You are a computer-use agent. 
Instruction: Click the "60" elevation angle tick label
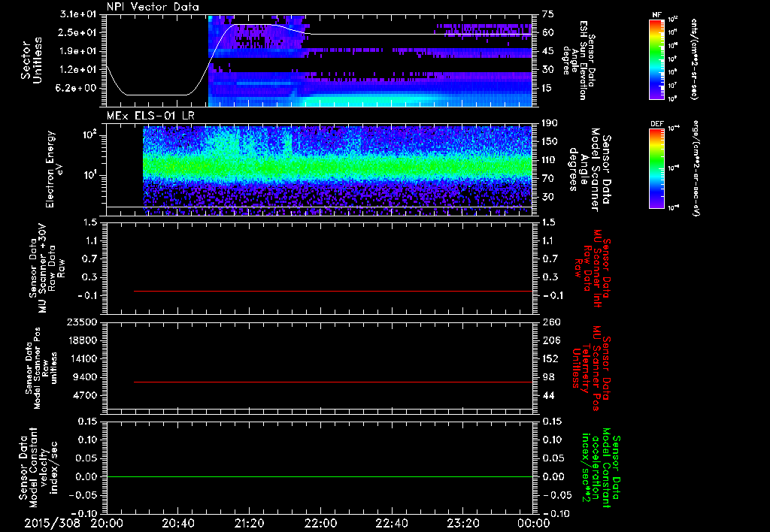548,32
